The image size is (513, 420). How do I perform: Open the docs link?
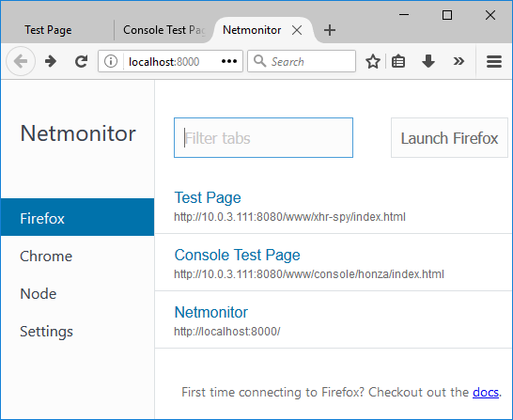click(x=486, y=392)
